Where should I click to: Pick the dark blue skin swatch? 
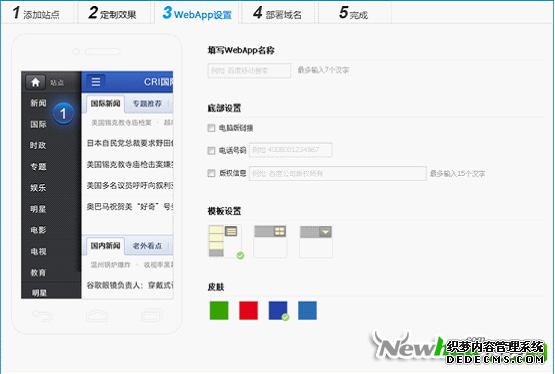point(278,310)
